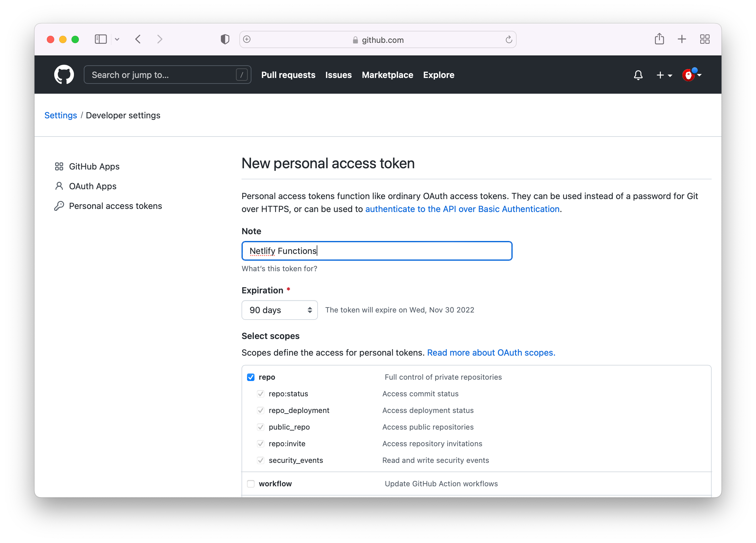Screen dimensions: 756x543
Task: Expand the sidebar tab group chevron
Action: tap(117, 39)
